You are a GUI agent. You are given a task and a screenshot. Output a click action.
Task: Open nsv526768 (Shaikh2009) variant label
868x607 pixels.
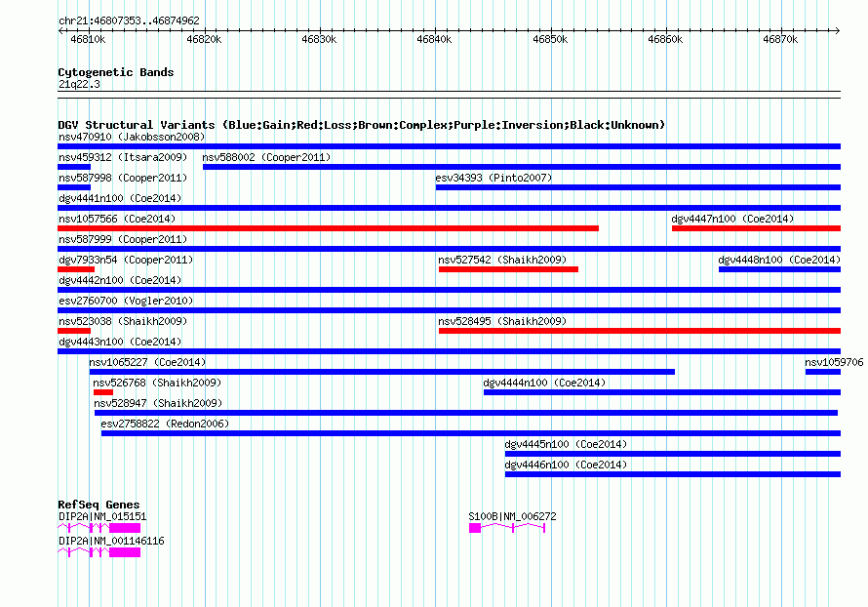pos(157,383)
